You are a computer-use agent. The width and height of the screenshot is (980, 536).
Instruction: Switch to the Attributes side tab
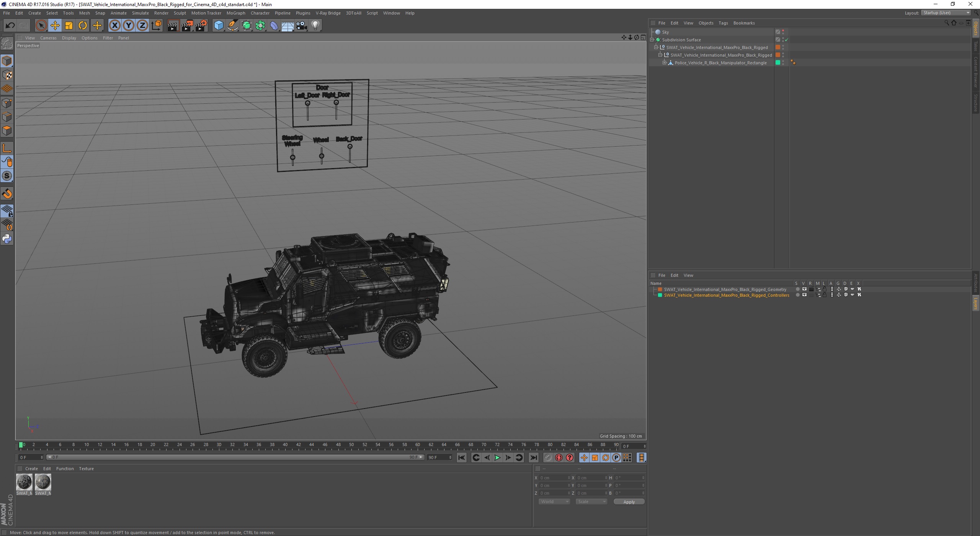[976, 283]
